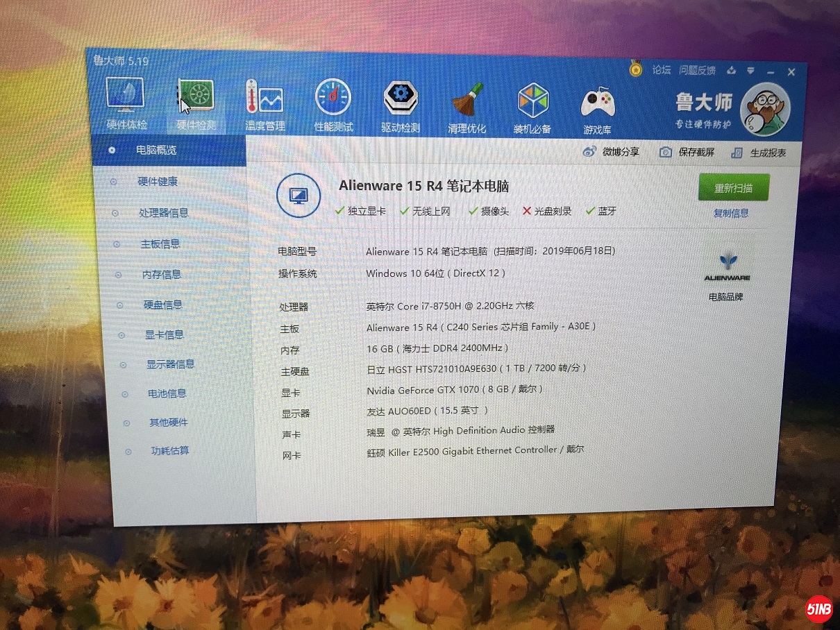Switch to 处理器信息 processor info
840x630 pixels.
pos(163,213)
